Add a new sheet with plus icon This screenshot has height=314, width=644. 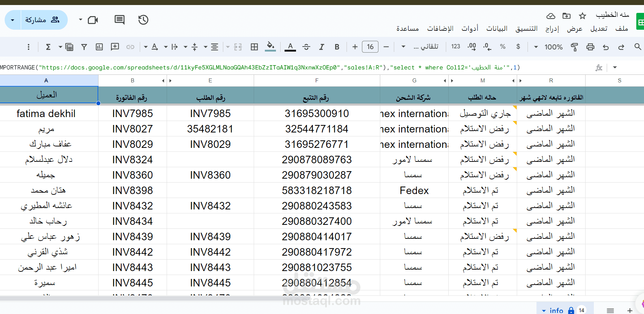(630, 310)
